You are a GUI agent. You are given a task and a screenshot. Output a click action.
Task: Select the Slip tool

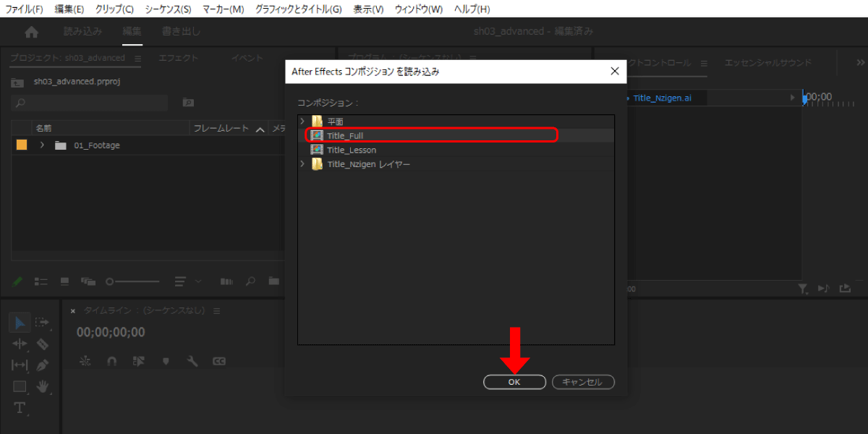pyautogui.click(x=20, y=365)
